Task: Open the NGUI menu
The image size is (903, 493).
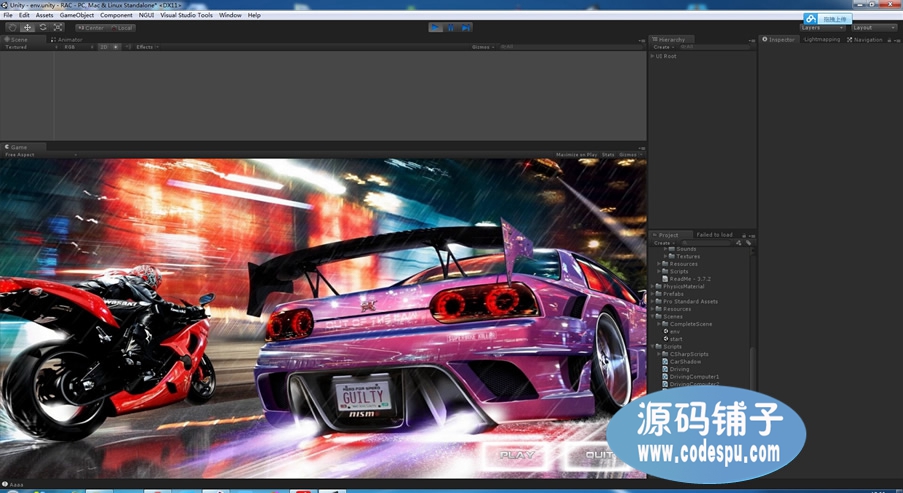Action: [146, 15]
